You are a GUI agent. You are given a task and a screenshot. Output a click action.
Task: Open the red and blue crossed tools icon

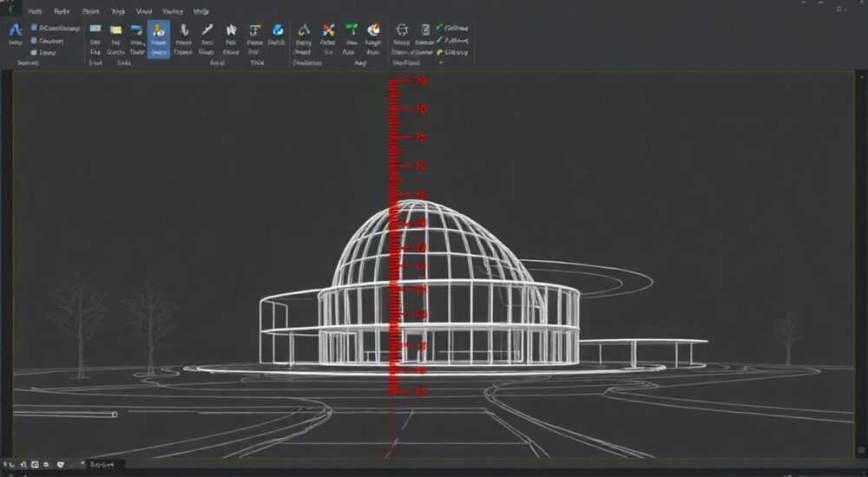click(328, 29)
